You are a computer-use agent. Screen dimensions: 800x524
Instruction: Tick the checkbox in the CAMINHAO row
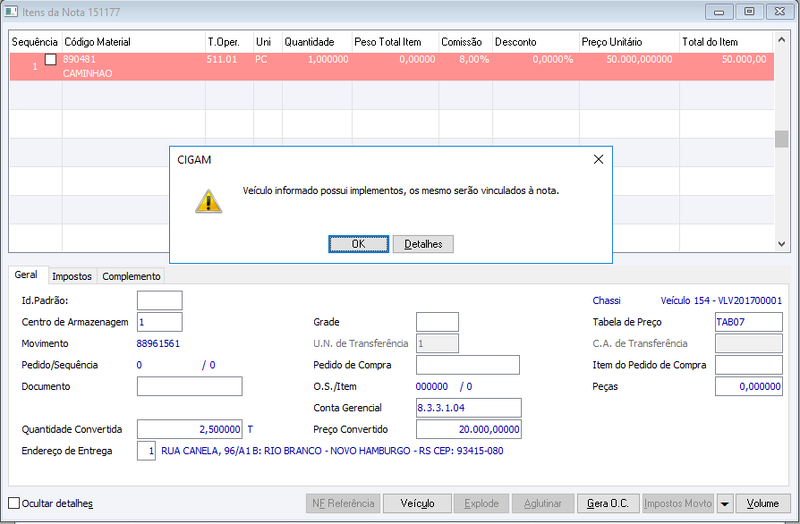51,60
